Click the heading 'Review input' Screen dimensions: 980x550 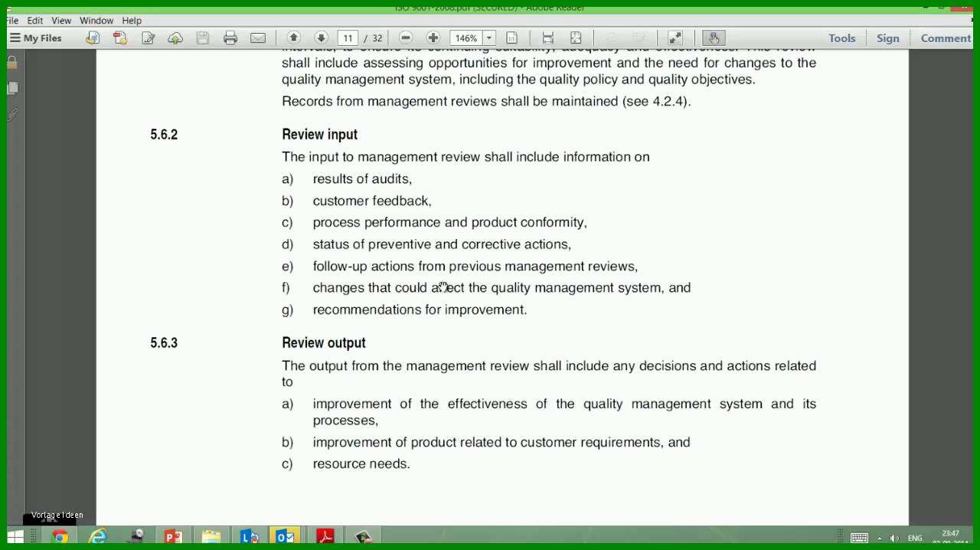pos(319,134)
